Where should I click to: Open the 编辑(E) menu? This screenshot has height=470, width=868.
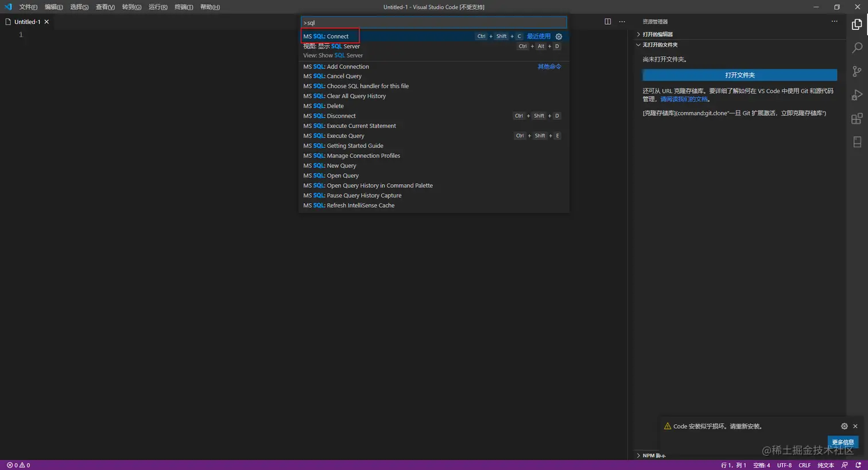coord(54,7)
